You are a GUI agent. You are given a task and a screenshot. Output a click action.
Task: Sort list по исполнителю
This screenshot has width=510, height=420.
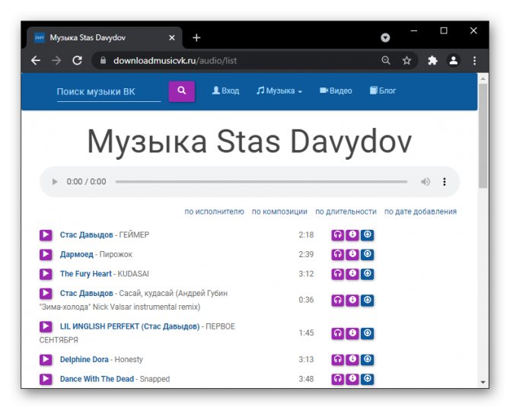click(215, 212)
